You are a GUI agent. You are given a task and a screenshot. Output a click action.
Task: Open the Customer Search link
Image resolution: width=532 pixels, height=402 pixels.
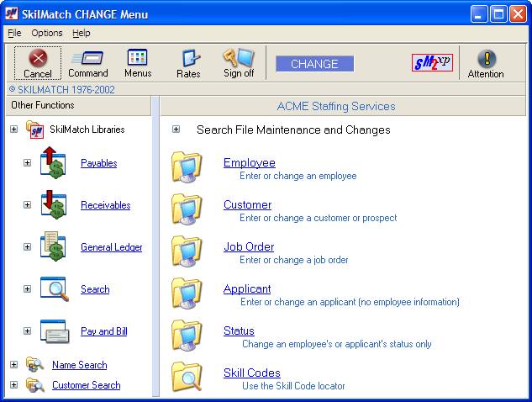pos(87,385)
